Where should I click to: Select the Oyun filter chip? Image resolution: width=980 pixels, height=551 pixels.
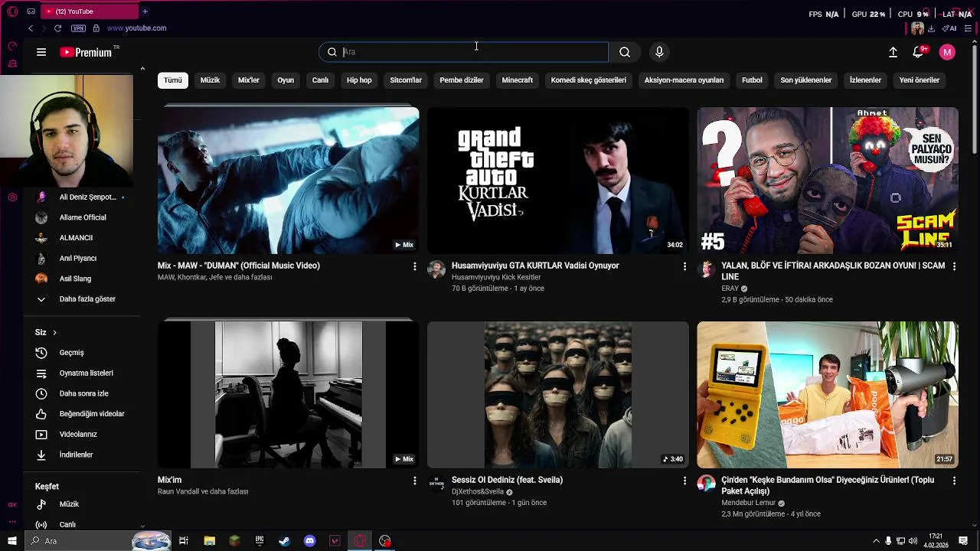pyautogui.click(x=286, y=80)
